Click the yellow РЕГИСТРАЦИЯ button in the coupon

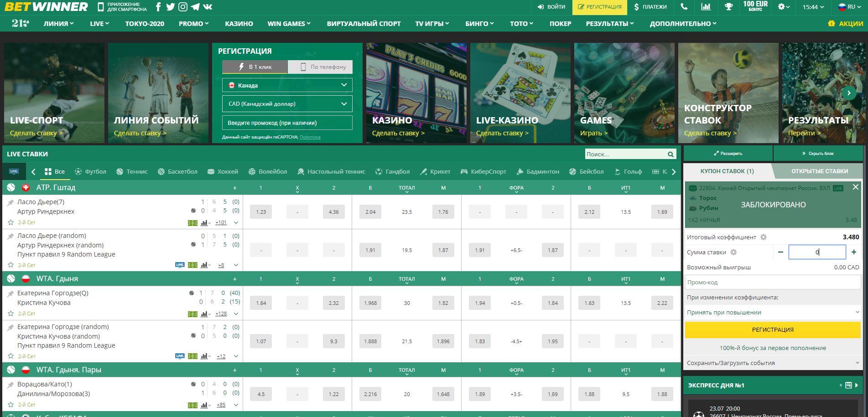(x=773, y=329)
